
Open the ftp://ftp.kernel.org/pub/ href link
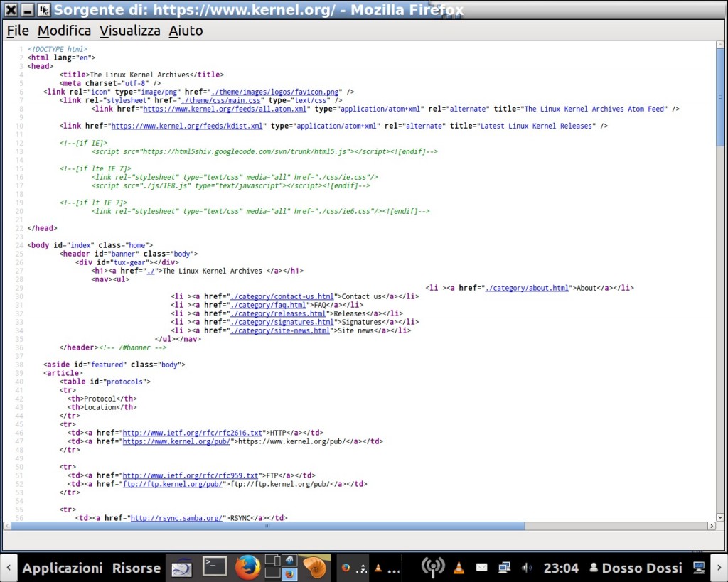173,484
